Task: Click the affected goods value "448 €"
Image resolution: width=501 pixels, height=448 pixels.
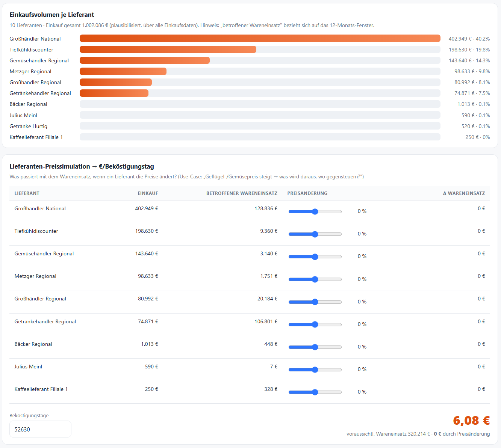Action: tap(271, 344)
